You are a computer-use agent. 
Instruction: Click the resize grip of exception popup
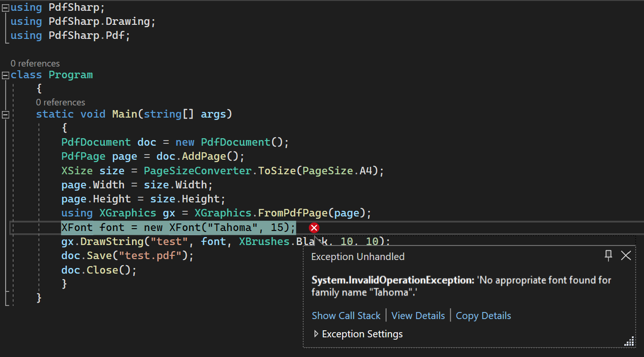click(x=629, y=342)
